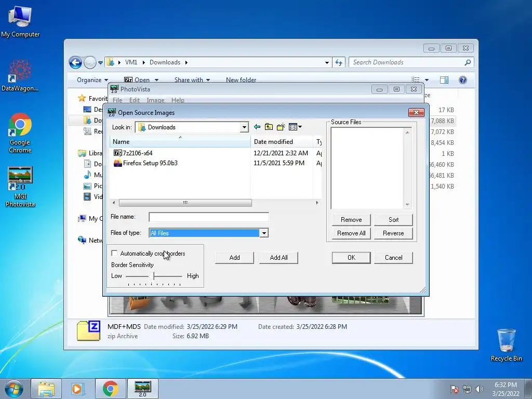
Task: Click the Windows Start button
Action: tap(14, 389)
